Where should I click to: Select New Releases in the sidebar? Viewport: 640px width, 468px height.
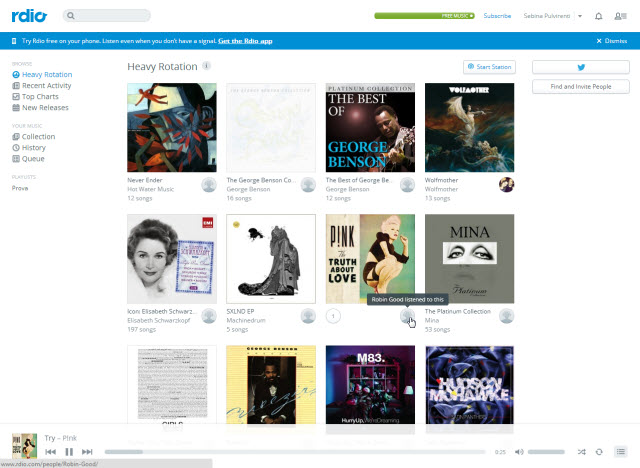[46, 108]
